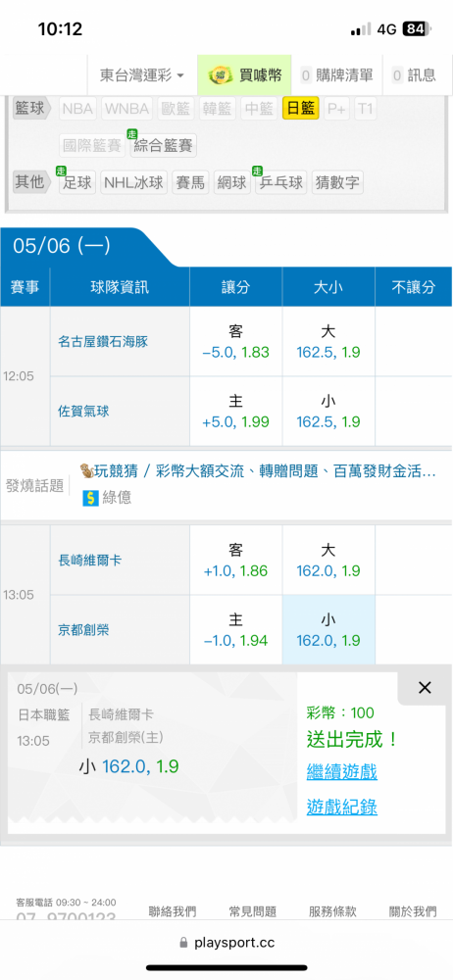This screenshot has height=980, width=453.
Task: Click the 繼續遊戲 link
Action: tap(341, 772)
